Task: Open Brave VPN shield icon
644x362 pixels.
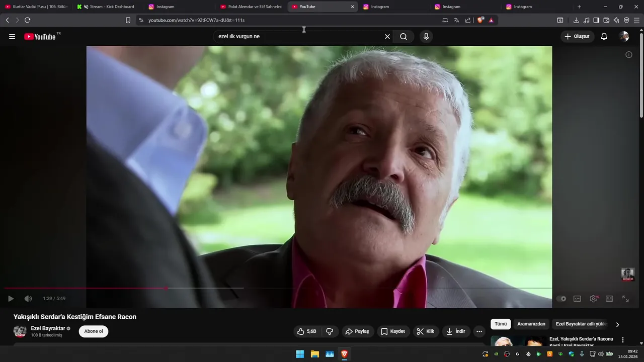Action: coord(626,20)
